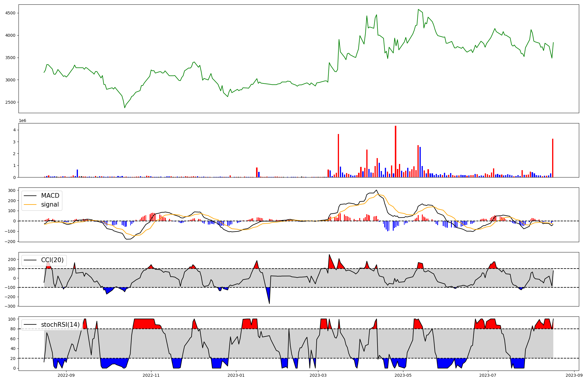Click the 2023-03 date tick label

318,375
